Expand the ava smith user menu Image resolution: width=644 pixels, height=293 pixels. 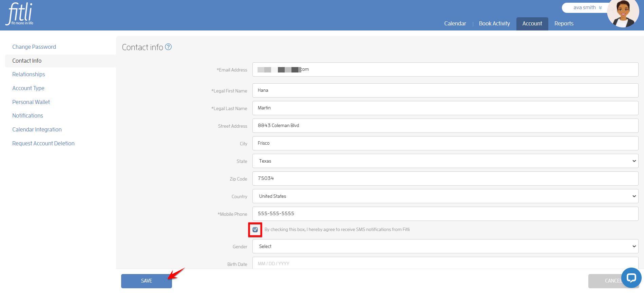click(x=587, y=7)
